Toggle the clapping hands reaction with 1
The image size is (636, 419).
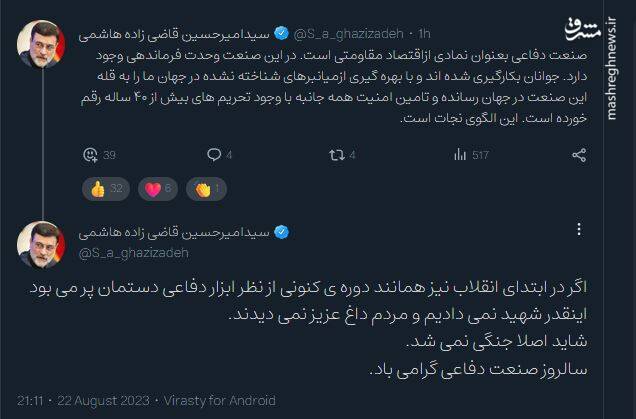210,188
